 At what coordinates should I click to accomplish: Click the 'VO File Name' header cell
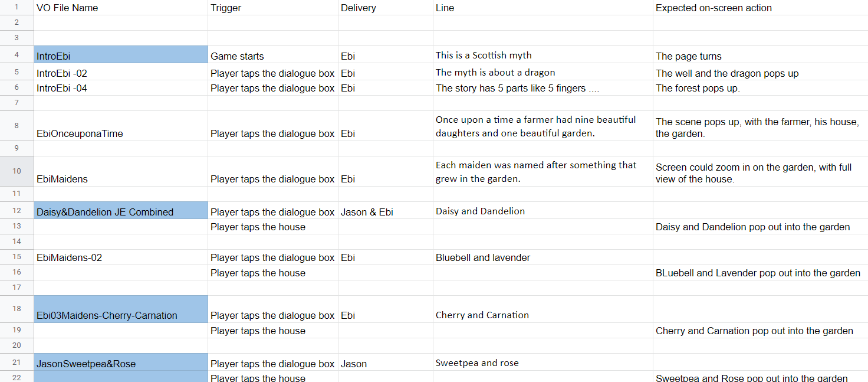click(121, 8)
